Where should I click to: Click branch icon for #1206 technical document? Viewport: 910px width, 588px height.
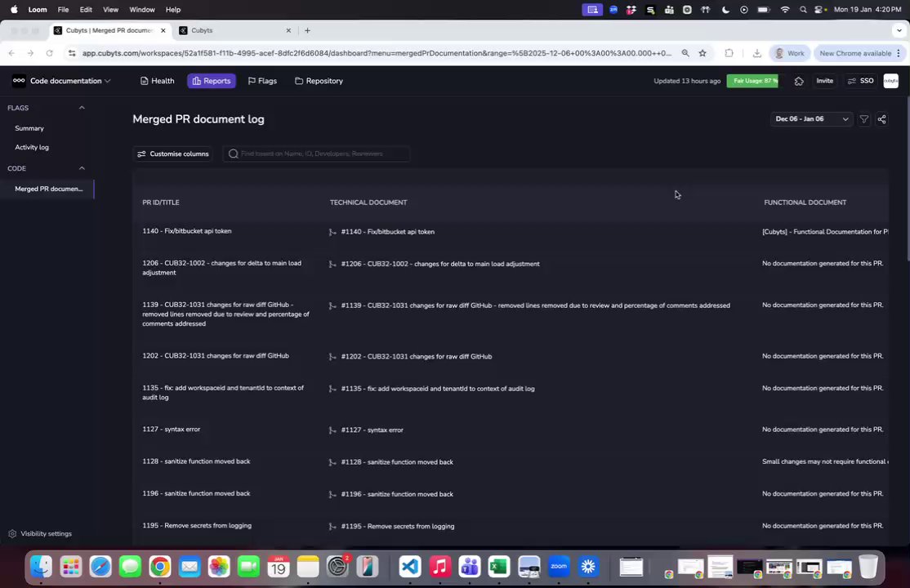coord(332,264)
